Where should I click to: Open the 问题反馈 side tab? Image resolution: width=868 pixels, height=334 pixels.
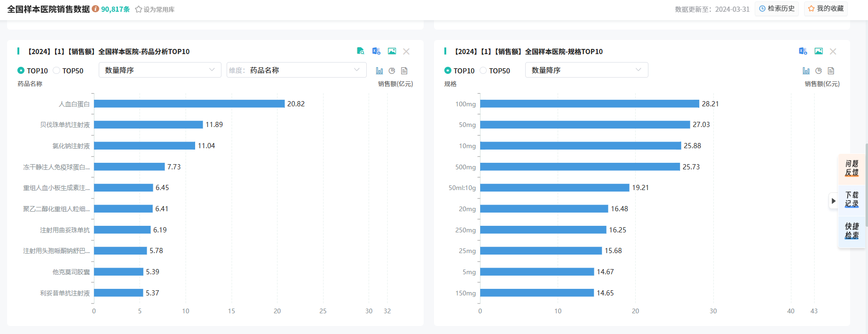point(852,168)
